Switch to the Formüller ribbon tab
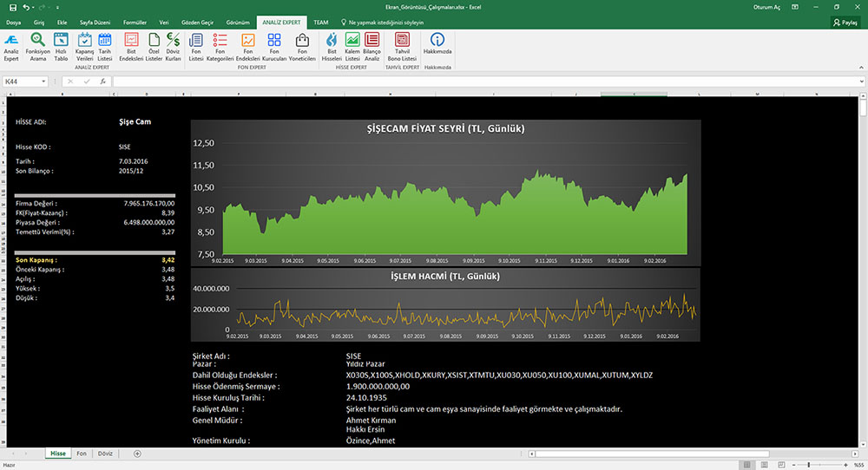Image resolution: width=868 pixels, height=470 pixels. point(135,23)
